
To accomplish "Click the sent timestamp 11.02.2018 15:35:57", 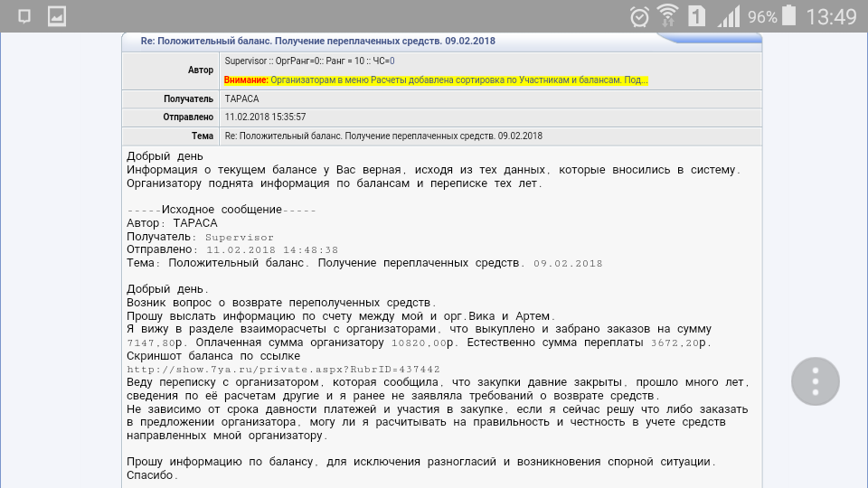I will pos(265,117).
